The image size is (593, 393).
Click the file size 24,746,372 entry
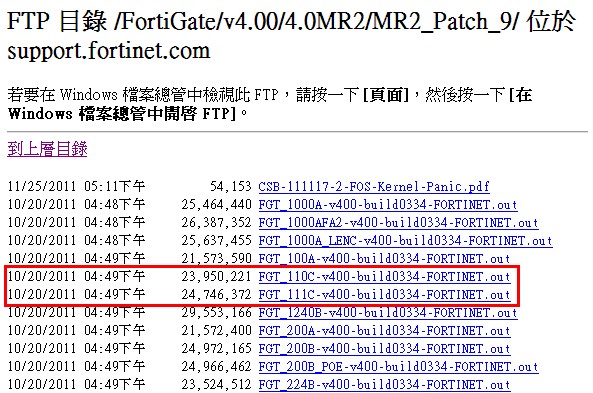pyautogui.click(x=216, y=295)
